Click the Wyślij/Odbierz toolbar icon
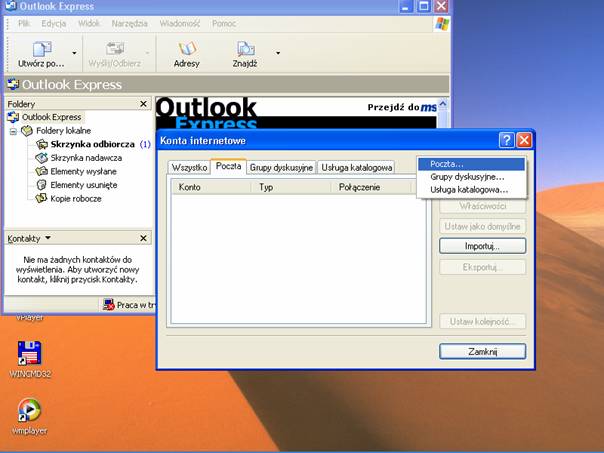This screenshot has width=604, height=453. (115, 49)
